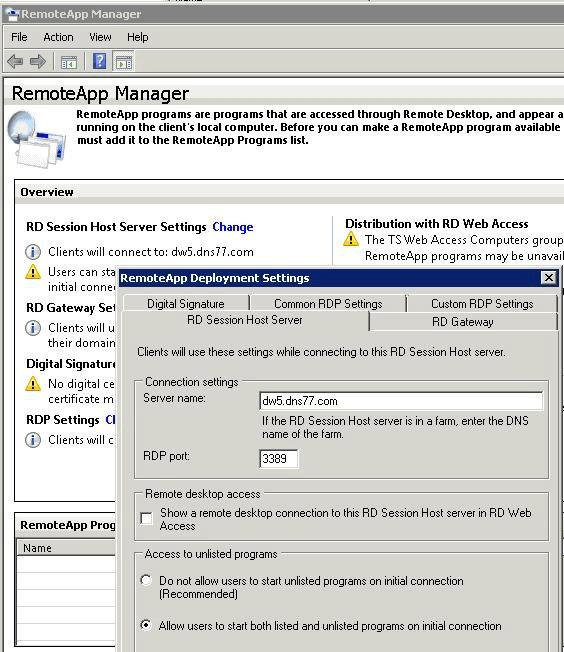Image resolution: width=564 pixels, height=652 pixels.
Task: Click warning icon under Distribution with RD Web Access
Action: pyautogui.click(x=351, y=240)
